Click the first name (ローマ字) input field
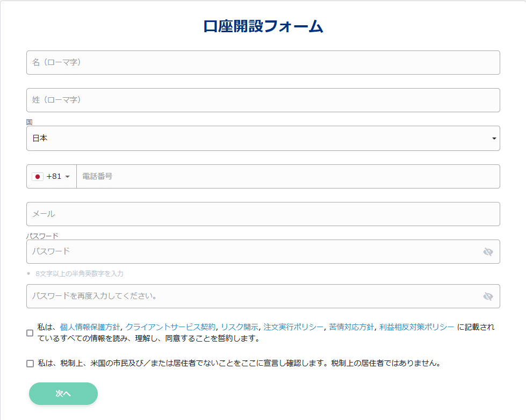Viewport: 526px width, 420px height. tap(263, 63)
